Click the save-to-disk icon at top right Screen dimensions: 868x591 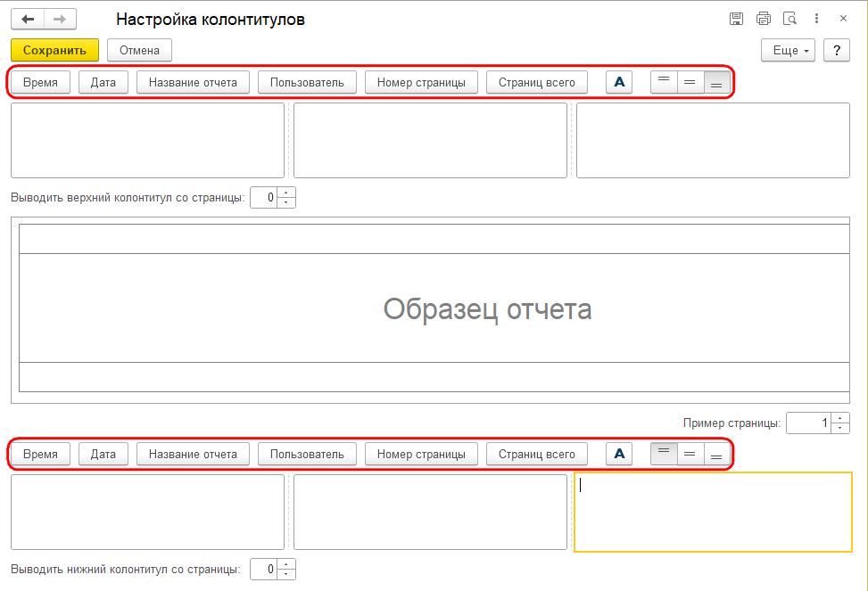pos(736,19)
